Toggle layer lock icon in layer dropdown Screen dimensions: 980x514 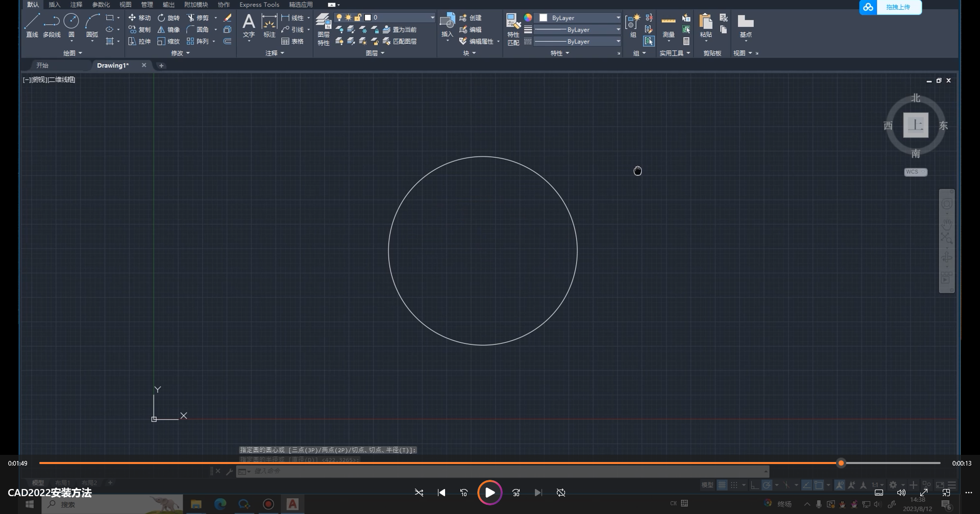[x=358, y=18]
